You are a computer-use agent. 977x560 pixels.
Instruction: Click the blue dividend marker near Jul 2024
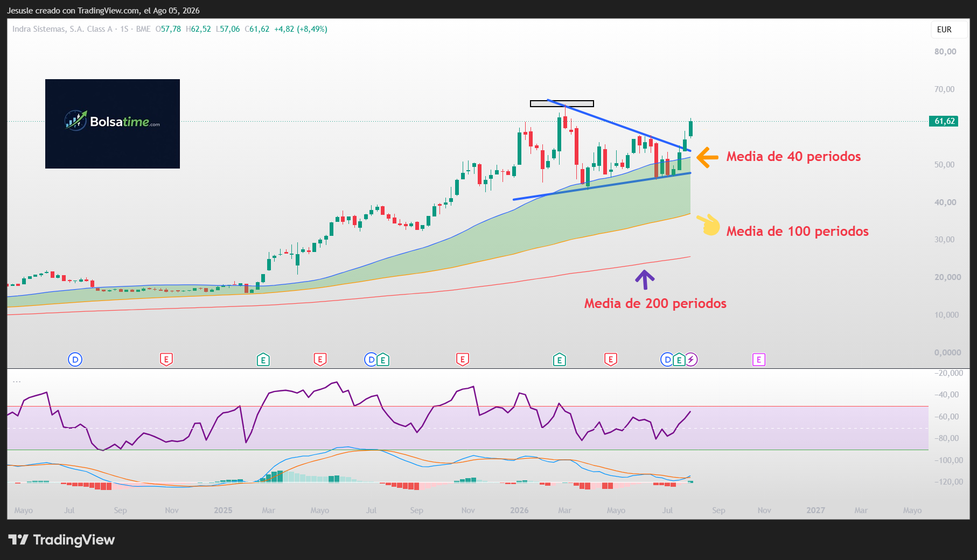[x=75, y=360]
